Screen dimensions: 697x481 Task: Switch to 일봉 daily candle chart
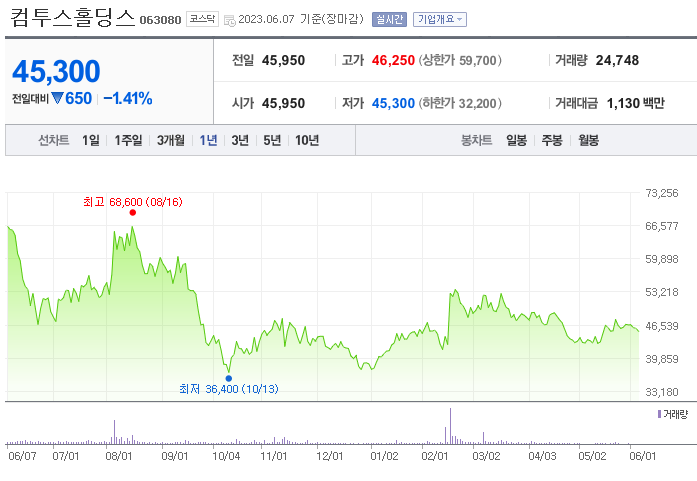(x=517, y=140)
